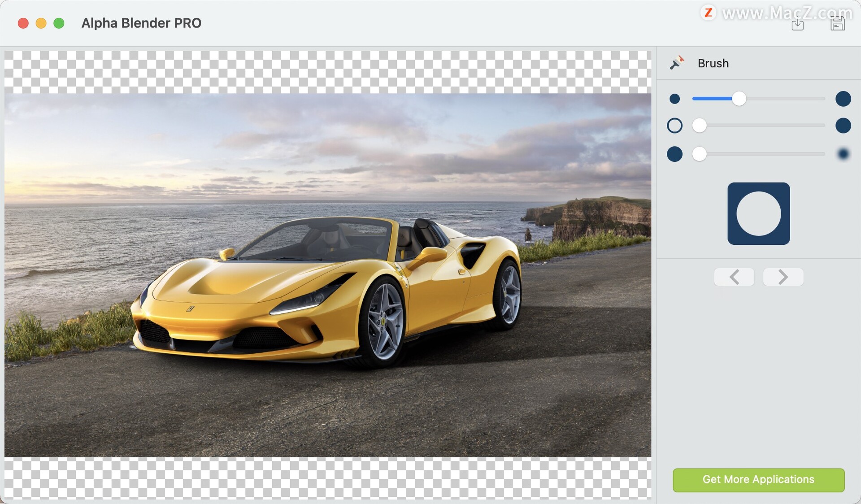Click the undo left-arrow button
This screenshot has width=861, height=504.
point(734,277)
